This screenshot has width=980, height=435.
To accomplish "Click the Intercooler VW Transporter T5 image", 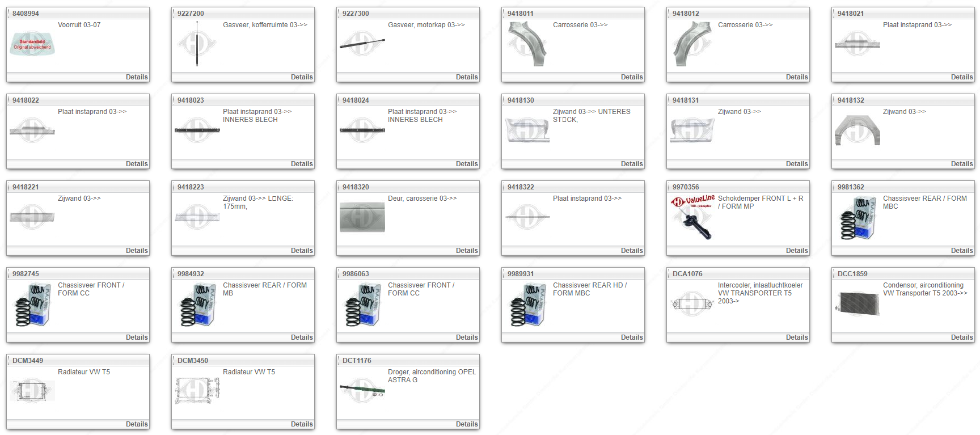I will [692, 303].
